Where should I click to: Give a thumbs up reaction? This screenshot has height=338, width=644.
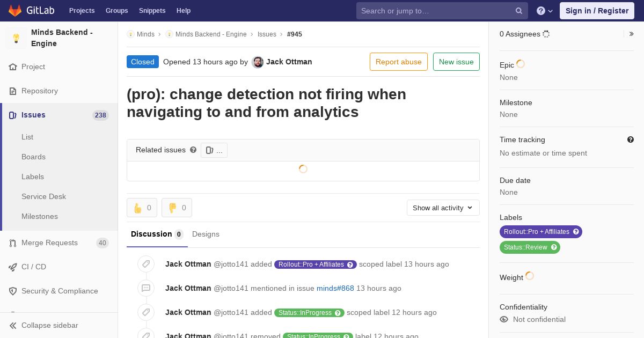142,208
